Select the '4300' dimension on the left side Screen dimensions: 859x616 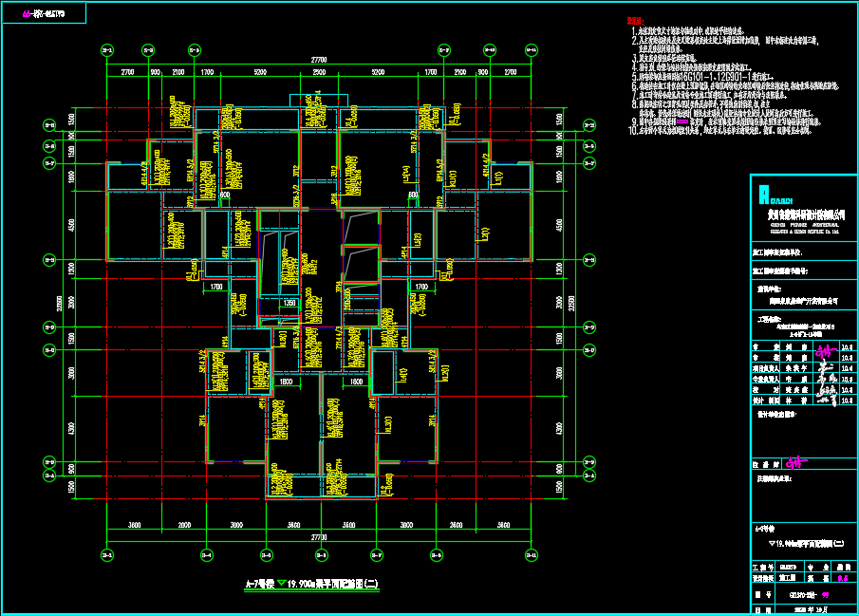click(71, 428)
